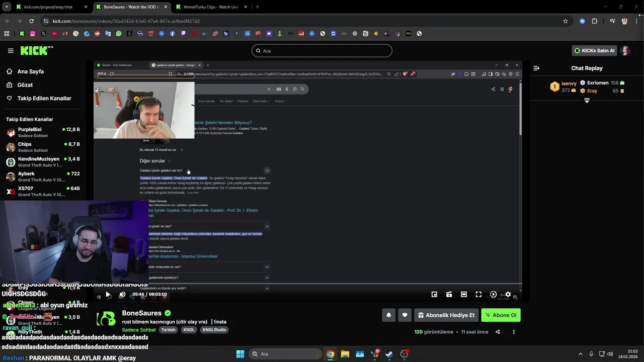This screenshot has height=362, width=644.
Task: Click the Turkish tag
Action: point(168,330)
